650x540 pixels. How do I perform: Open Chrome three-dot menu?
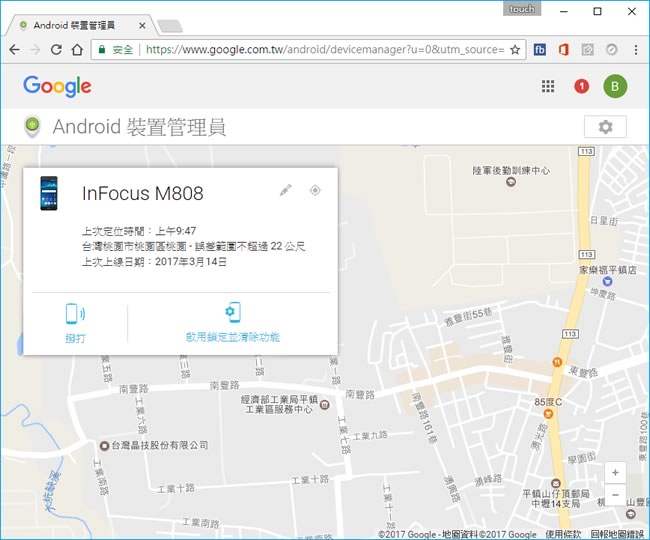[636, 48]
